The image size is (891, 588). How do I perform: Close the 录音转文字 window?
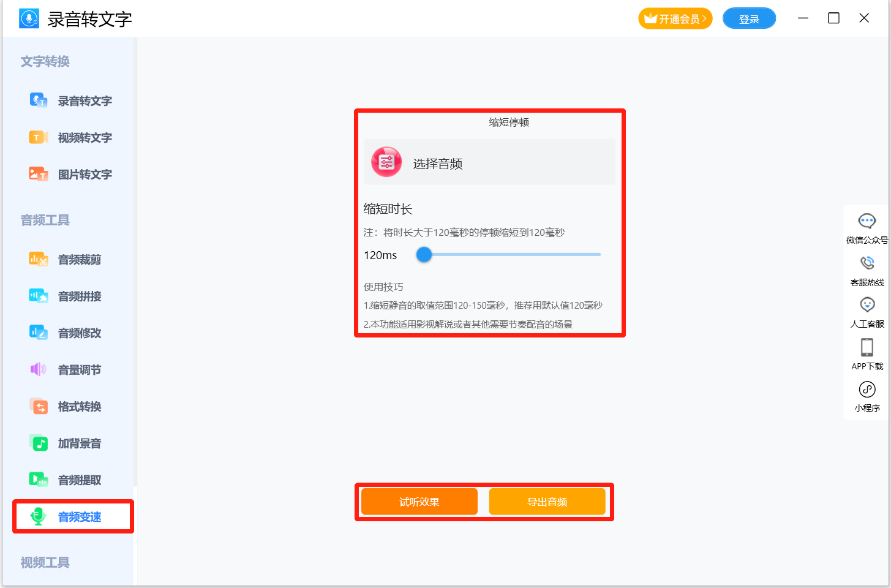(864, 18)
